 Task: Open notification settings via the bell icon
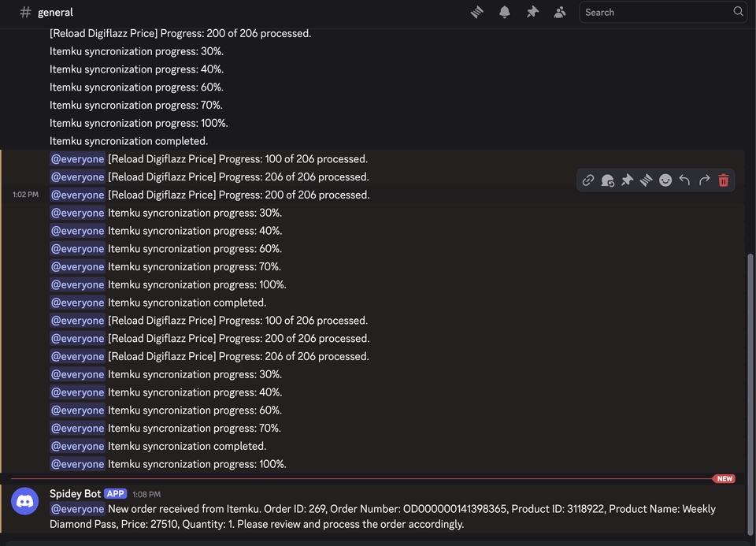click(504, 12)
